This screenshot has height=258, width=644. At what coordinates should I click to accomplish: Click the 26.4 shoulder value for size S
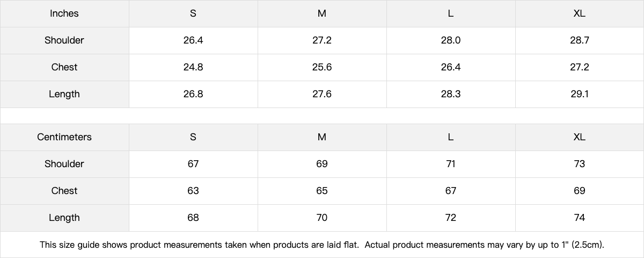click(x=193, y=40)
